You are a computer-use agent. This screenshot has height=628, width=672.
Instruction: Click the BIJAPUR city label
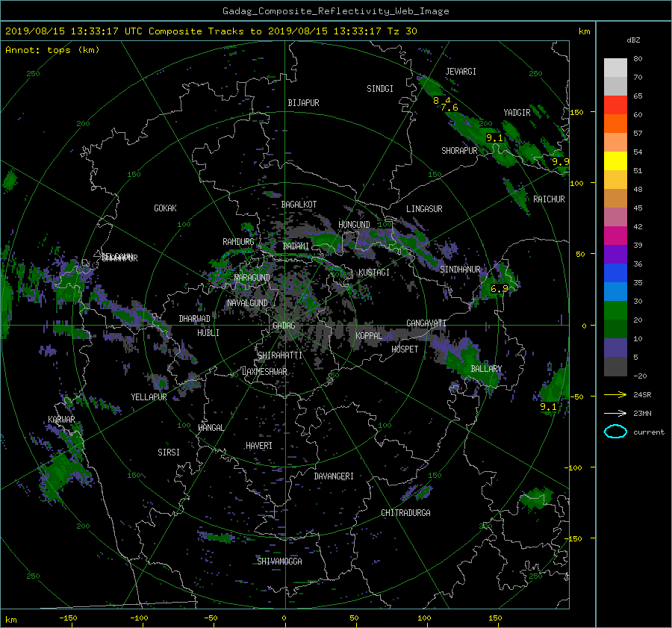coord(303,103)
